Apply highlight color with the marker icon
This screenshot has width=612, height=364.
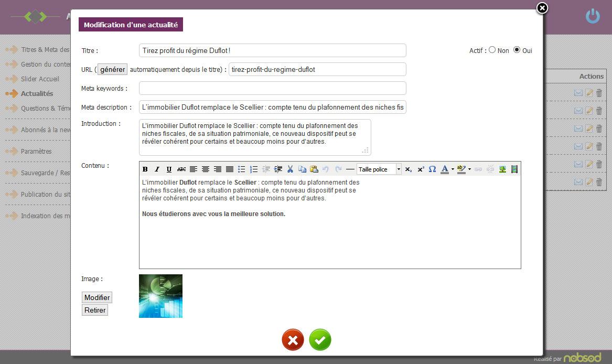point(461,169)
